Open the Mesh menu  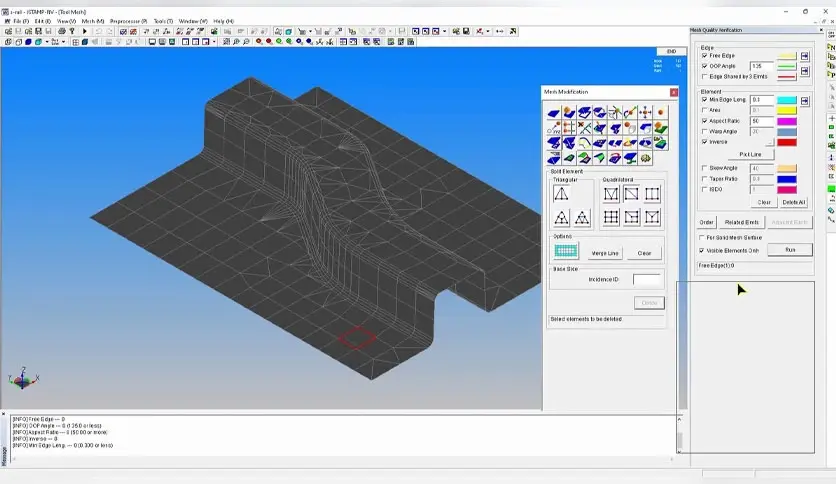[x=92, y=20]
